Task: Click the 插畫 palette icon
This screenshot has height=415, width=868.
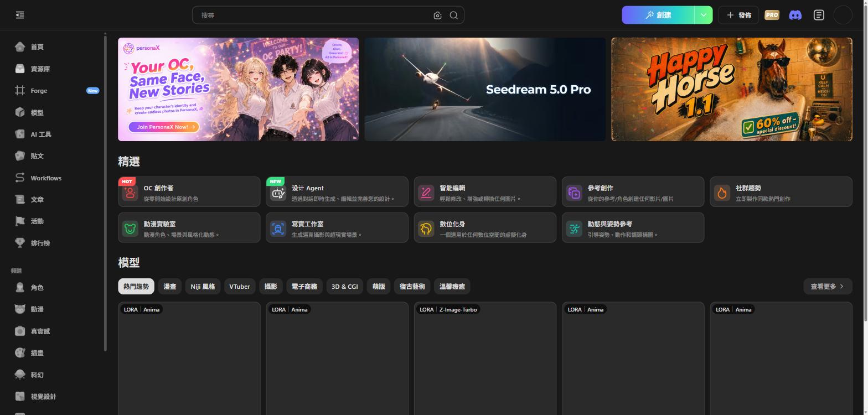Action: tap(20, 352)
